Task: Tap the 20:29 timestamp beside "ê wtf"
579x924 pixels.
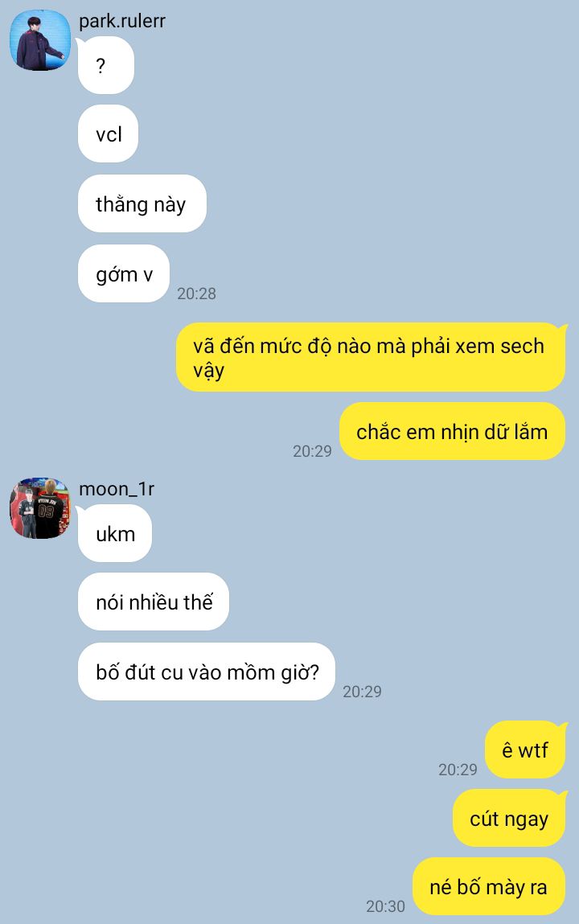Action: tap(458, 770)
